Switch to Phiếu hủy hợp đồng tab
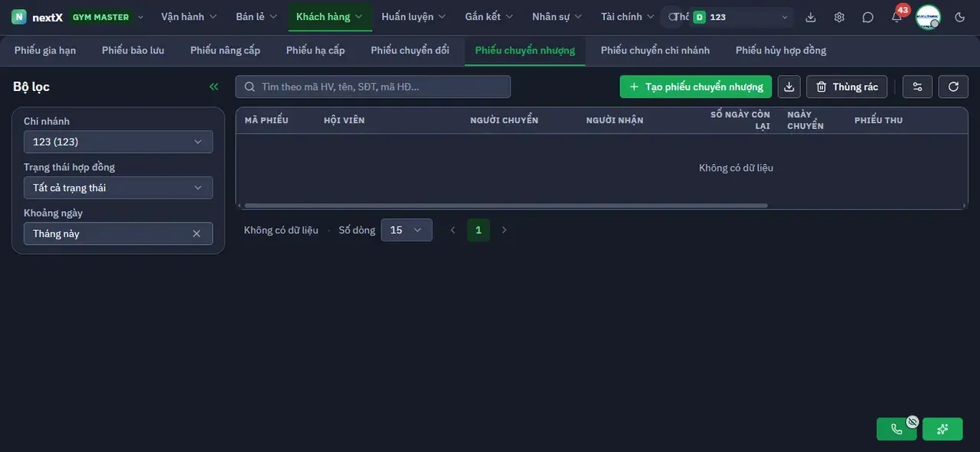 point(781,50)
